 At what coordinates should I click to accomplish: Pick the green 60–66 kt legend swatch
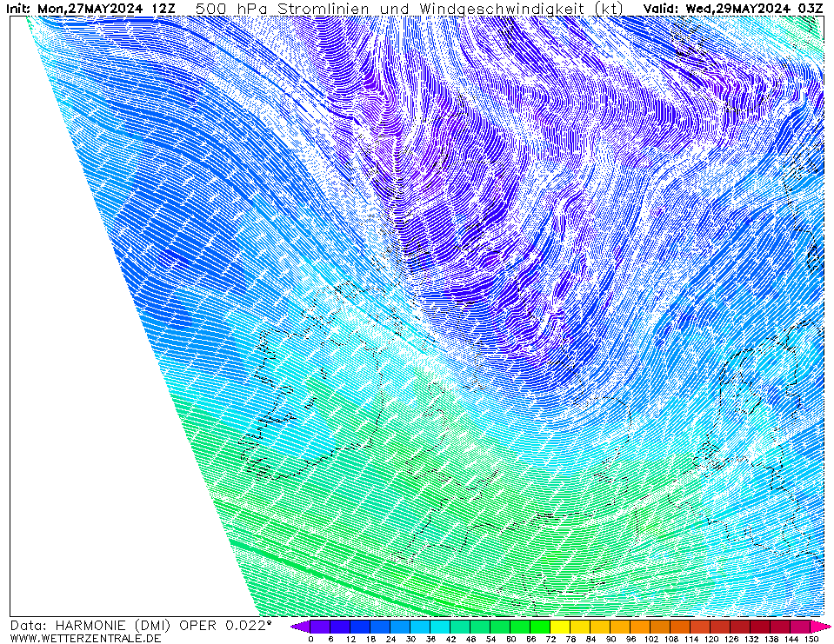tap(521, 627)
